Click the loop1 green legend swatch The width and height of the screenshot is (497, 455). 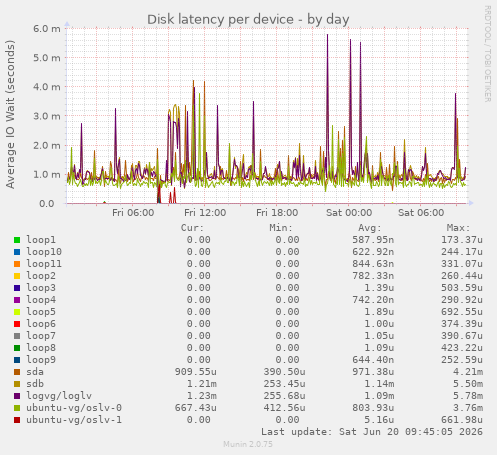[x=17, y=240]
